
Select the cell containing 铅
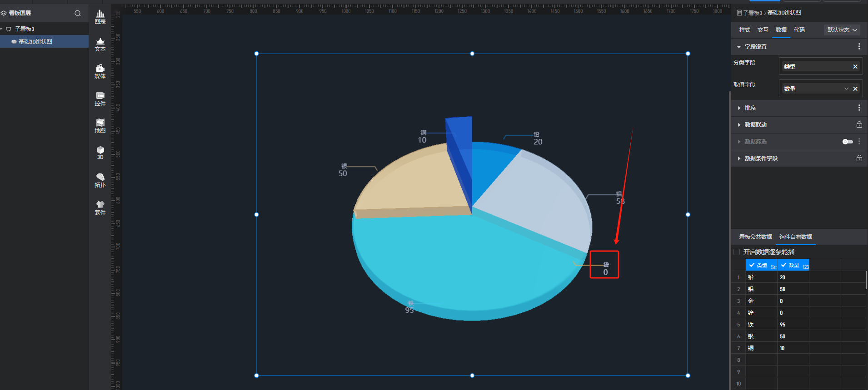coord(761,277)
